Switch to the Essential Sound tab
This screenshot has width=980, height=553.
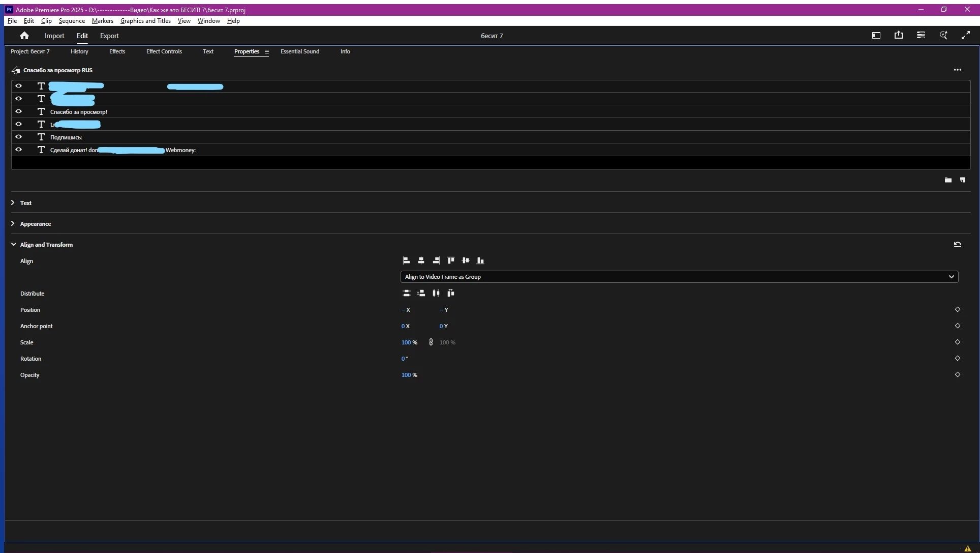pos(300,51)
